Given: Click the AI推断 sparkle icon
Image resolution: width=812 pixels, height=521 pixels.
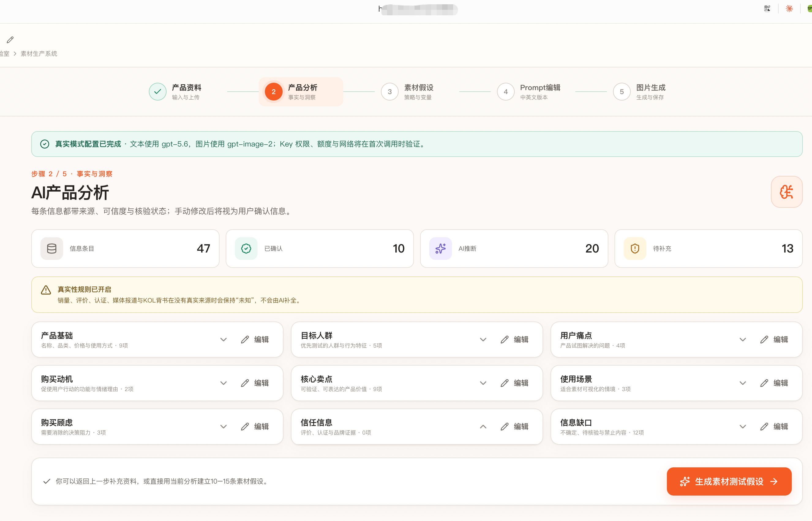Looking at the screenshot, I should click(440, 248).
